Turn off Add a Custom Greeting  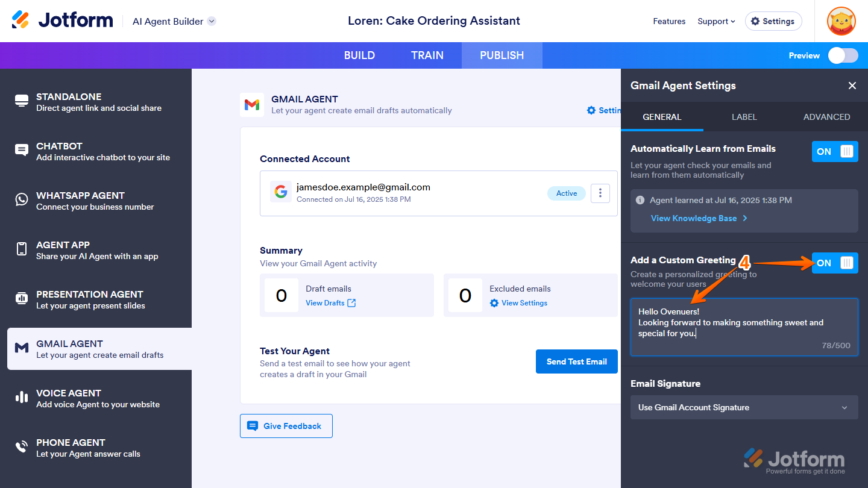coord(835,263)
